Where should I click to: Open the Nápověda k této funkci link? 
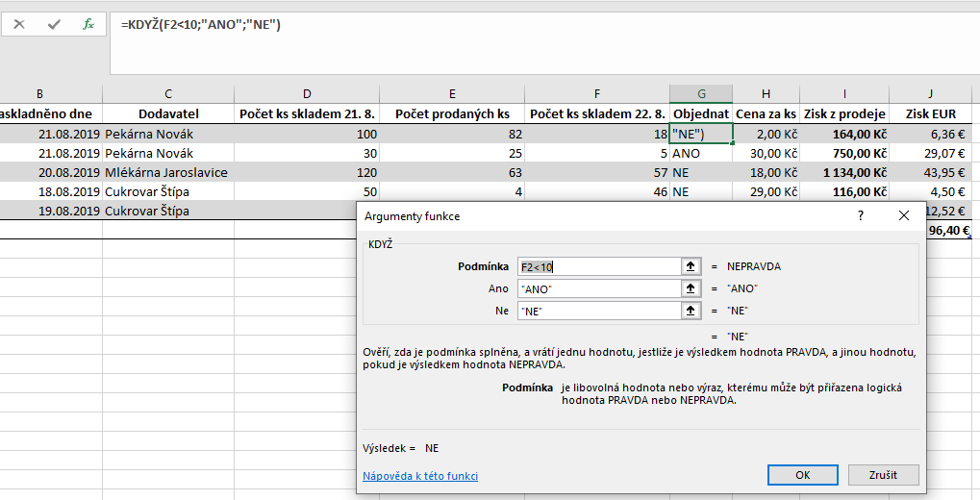tap(420, 476)
